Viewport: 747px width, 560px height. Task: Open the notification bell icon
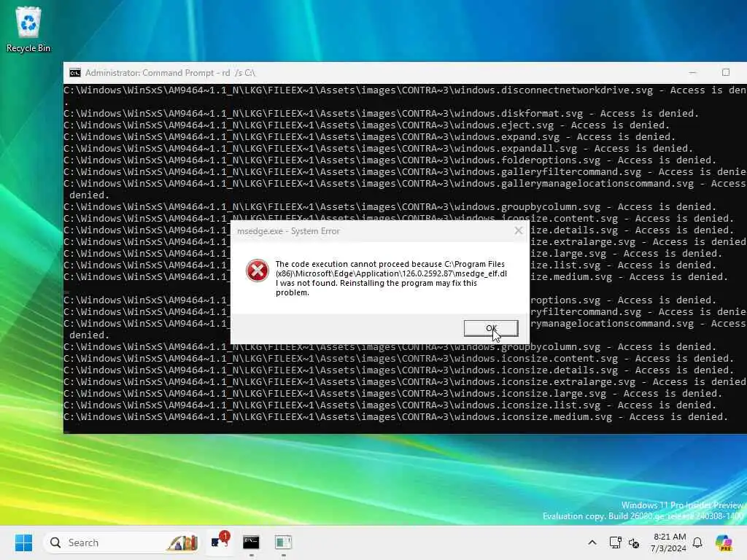tap(697, 542)
